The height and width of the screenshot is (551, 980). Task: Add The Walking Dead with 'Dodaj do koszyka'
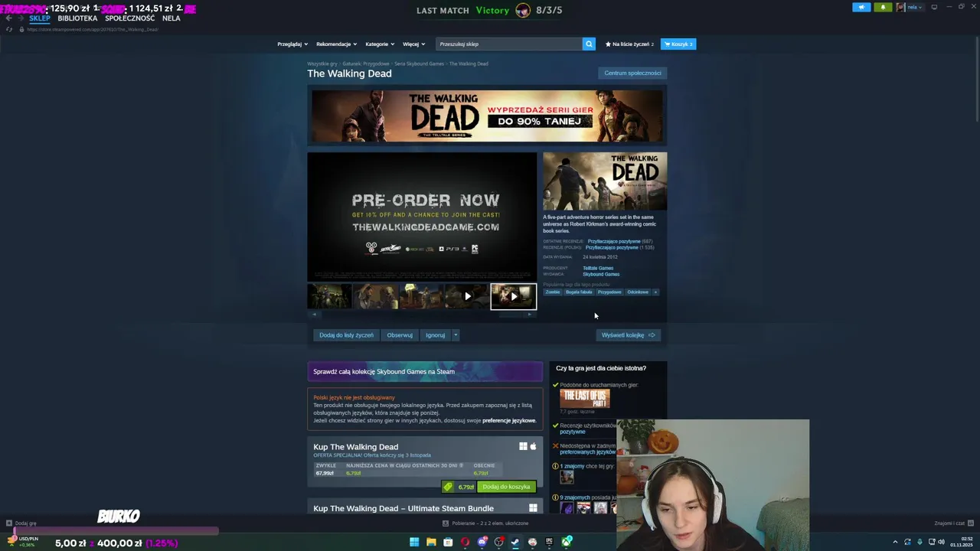(506, 487)
